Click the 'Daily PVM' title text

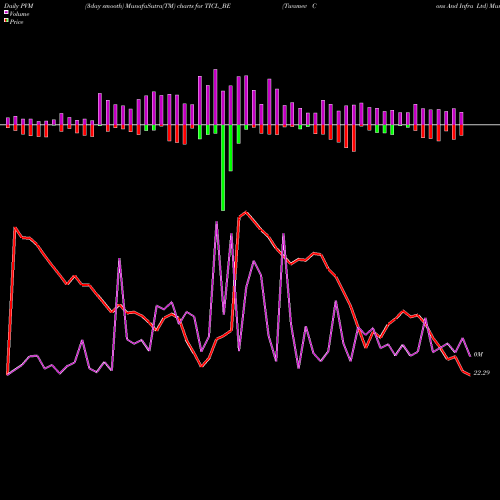coord(19,6)
